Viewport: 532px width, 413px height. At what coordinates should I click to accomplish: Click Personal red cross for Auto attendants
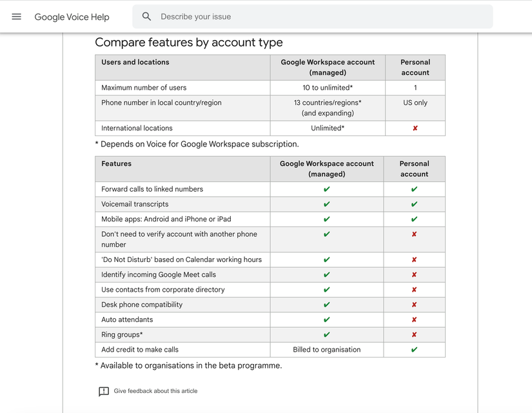pos(414,319)
